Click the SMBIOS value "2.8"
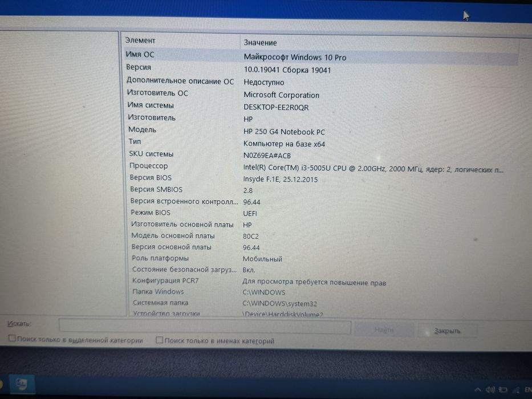The width and height of the screenshot is (532, 399). pos(247,191)
